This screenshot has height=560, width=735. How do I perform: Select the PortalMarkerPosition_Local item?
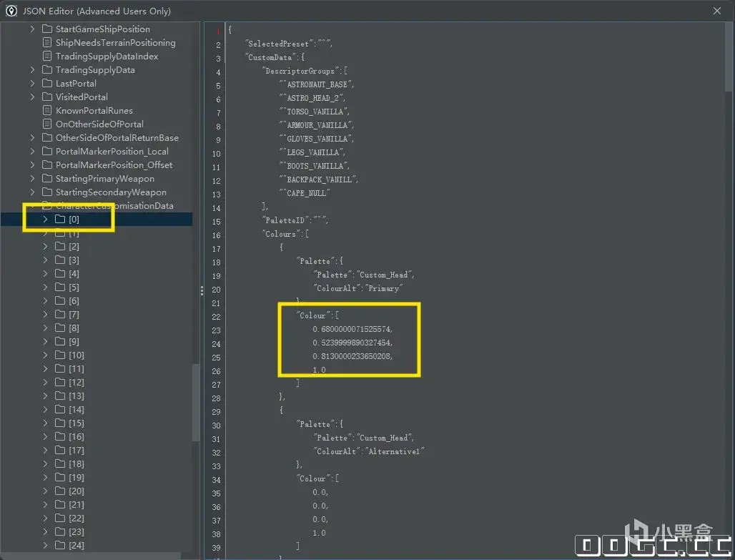pyautogui.click(x=112, y=152)
